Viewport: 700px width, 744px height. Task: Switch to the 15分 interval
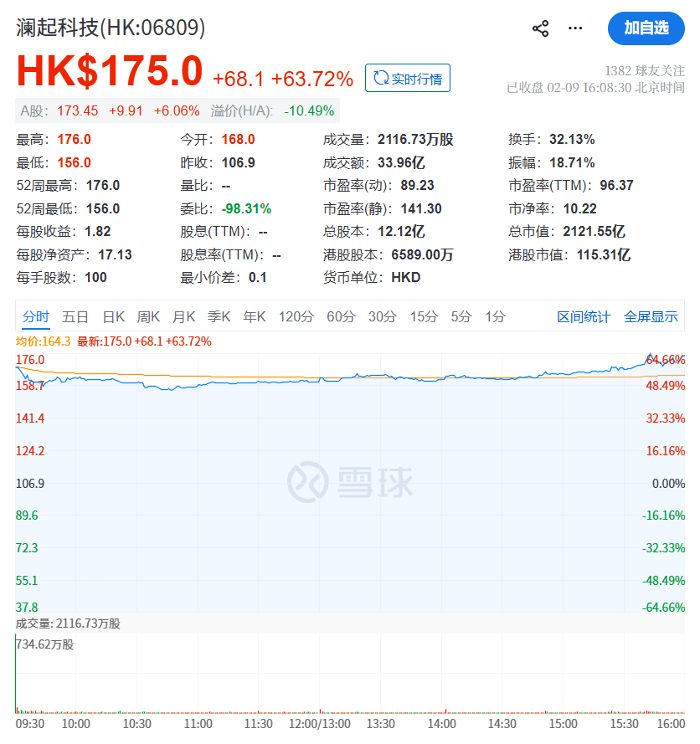[x=424, y=316]
